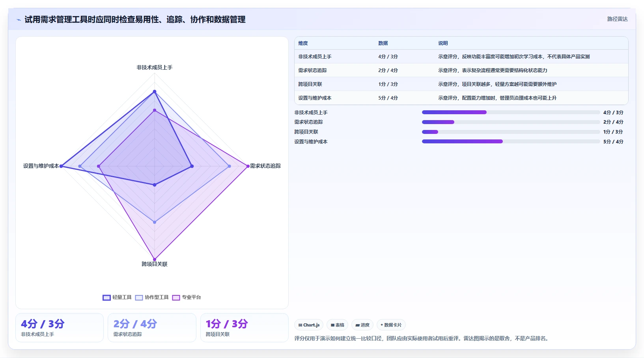Click the 需求状态追踪 progress bar

pos(511,122)
